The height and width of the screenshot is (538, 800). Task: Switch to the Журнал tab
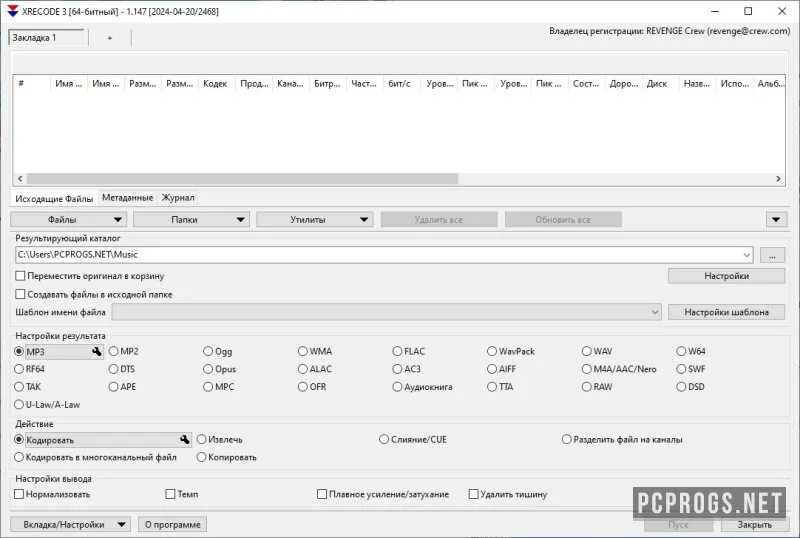pyautogui.click(x=178, y=198)
